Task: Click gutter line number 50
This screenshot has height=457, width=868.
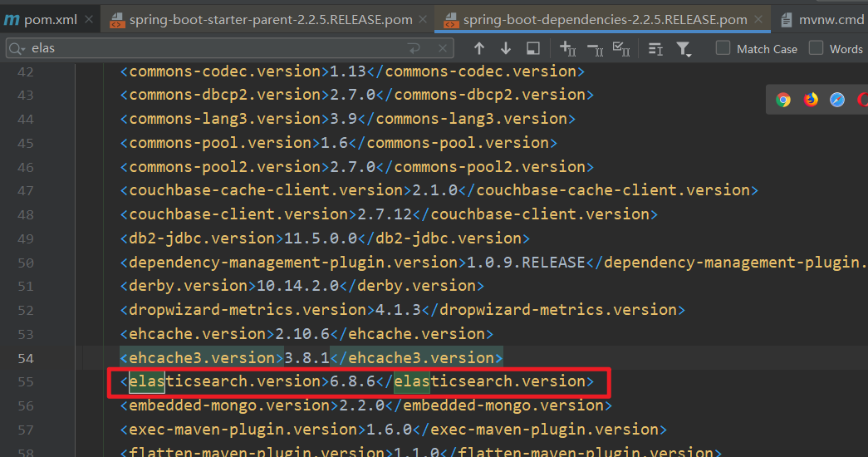Action: click(26, 263)
